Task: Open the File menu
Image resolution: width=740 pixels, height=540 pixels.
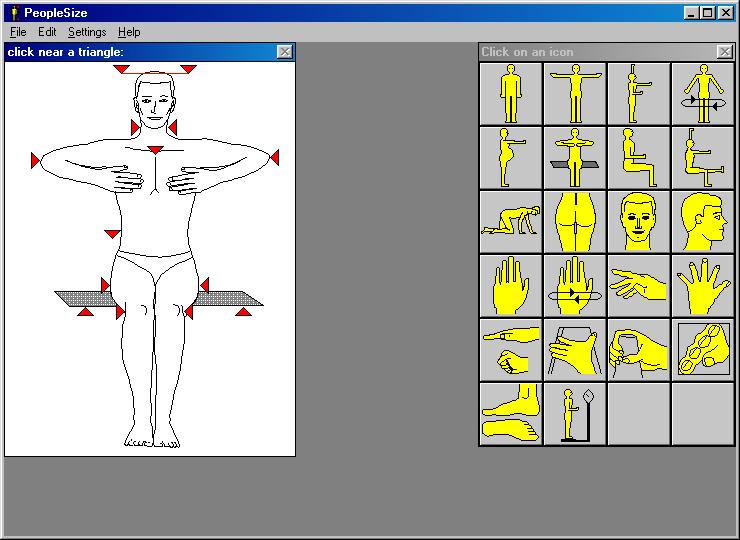Action: click(18, 32)
